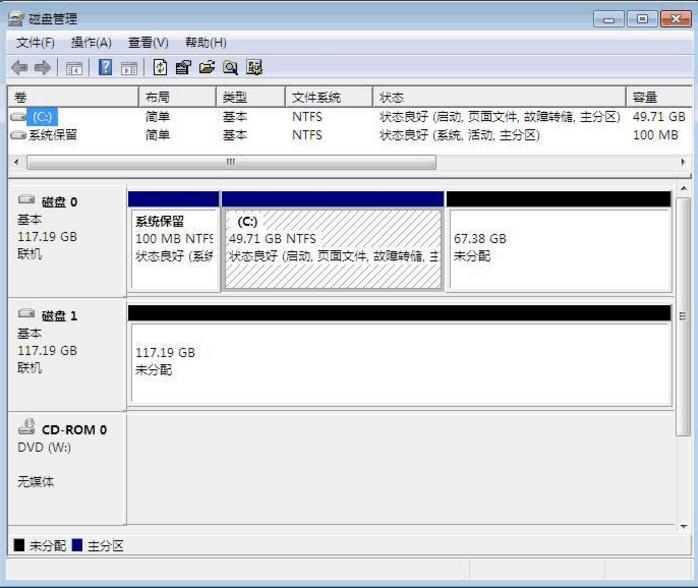Click the Back arrow toolbar icon

pyautogui.click(x=19, y=68)
